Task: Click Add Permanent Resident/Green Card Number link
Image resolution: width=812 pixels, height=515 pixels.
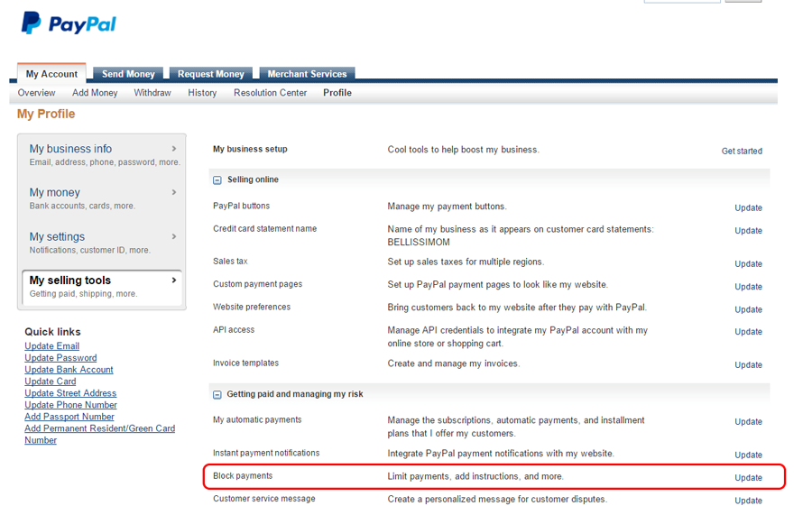Action: tap(99, 434)
